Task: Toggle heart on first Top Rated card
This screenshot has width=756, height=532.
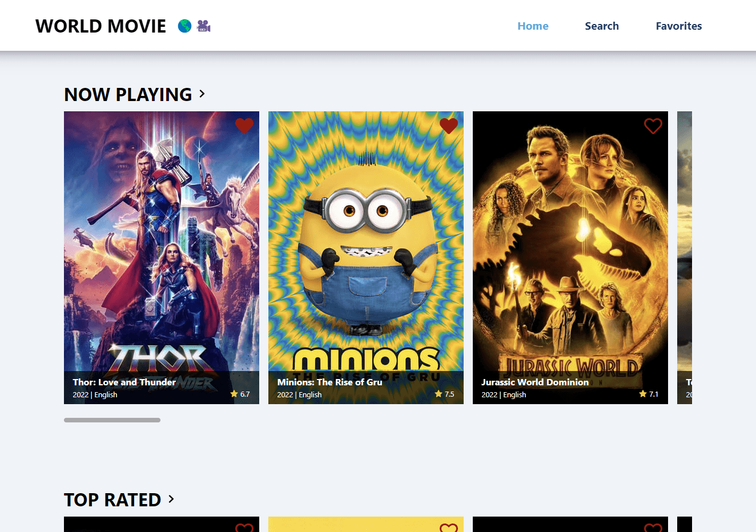Action: (x=244, y=527)
